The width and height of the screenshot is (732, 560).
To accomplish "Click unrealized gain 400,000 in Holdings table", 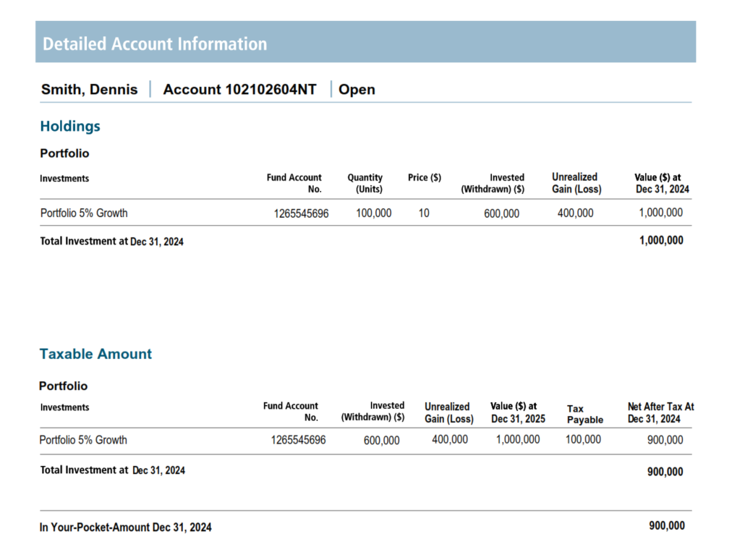I will coord(575,213).
